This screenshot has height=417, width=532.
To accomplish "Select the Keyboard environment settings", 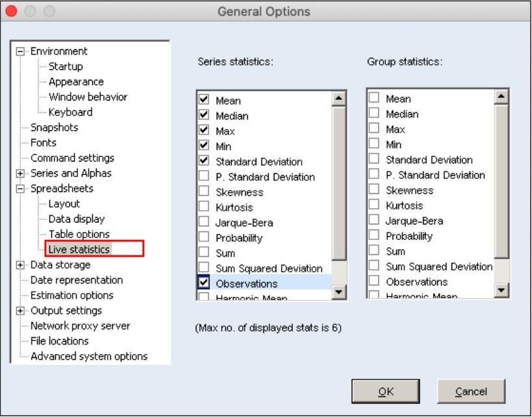I will pos(70,112).
